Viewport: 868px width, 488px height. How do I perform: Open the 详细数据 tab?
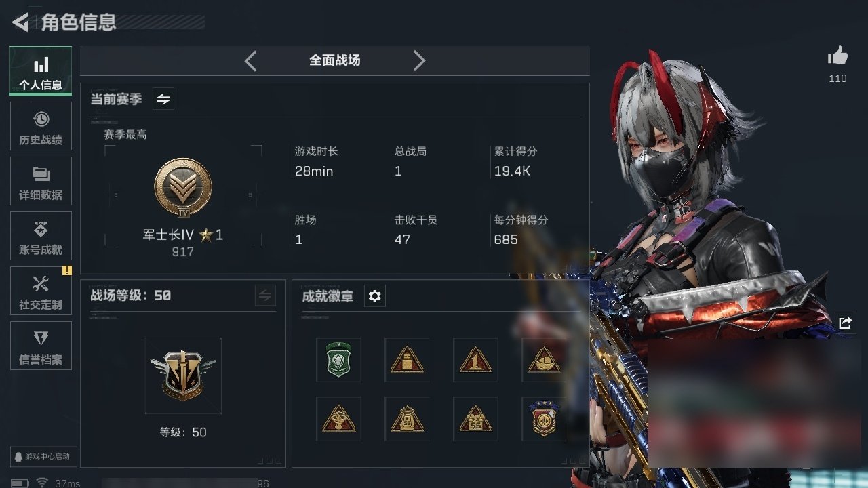(x=41, y=182)
